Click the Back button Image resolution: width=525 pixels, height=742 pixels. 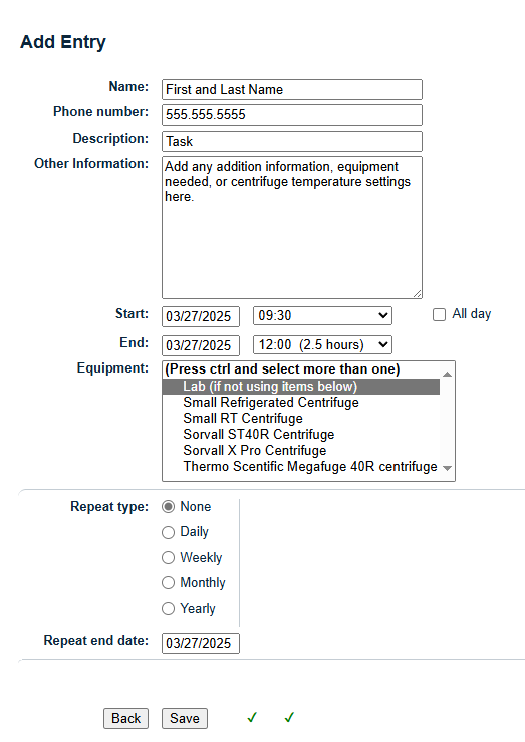point(126,718)
